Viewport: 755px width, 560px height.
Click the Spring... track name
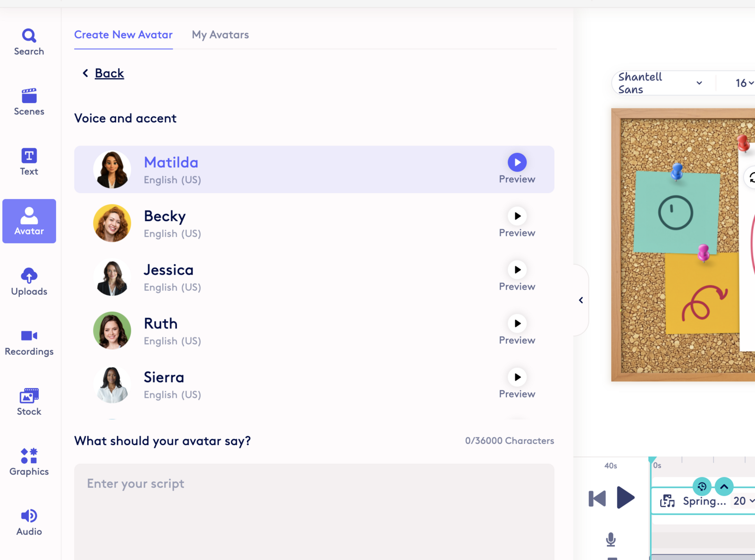click(x=705, y=501)
